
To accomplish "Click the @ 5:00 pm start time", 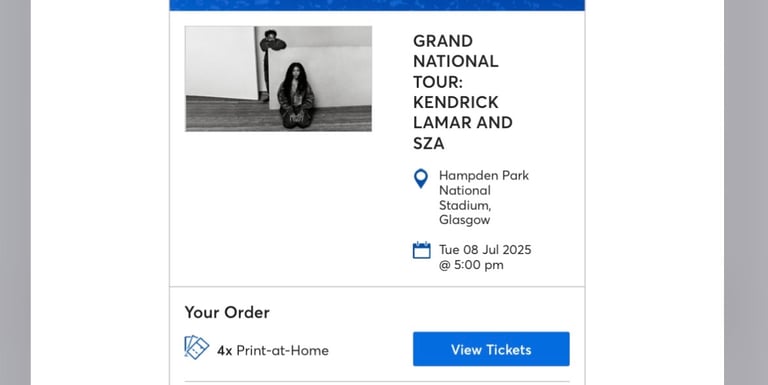I will (471, 265).
